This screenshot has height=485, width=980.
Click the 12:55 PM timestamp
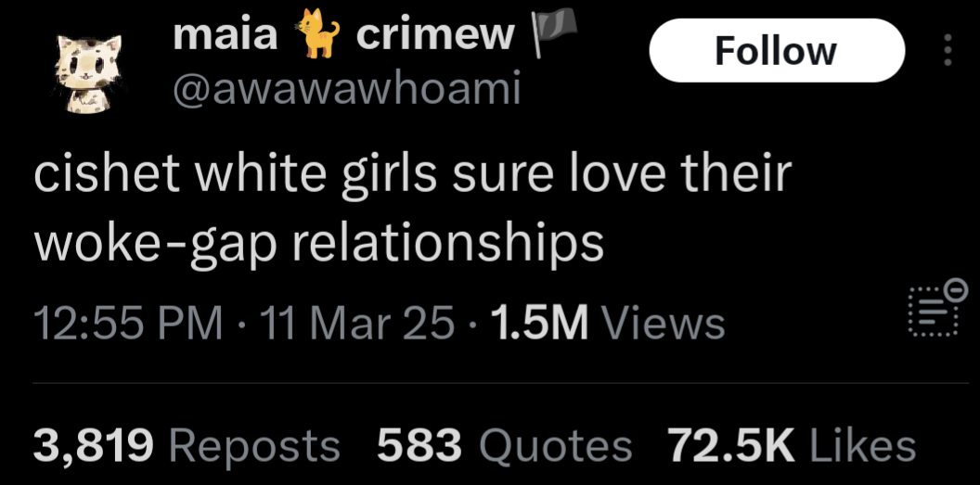pyautogui.click(x=127, y=324)
